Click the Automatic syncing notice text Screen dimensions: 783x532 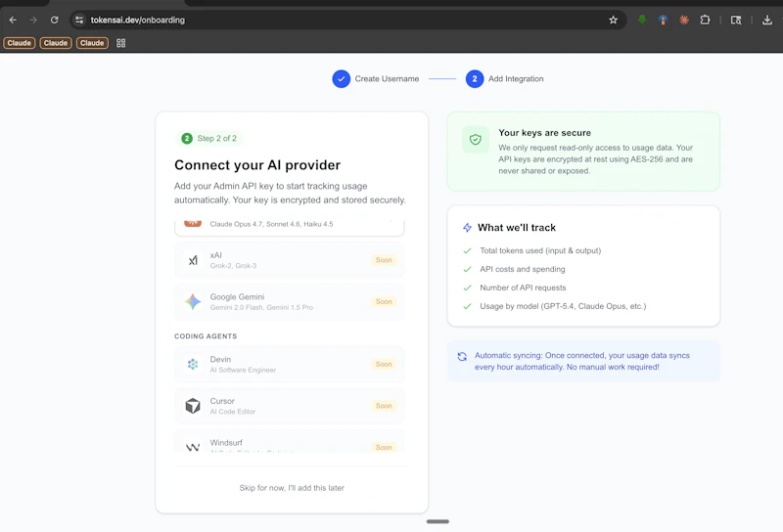tap(581, 361)
